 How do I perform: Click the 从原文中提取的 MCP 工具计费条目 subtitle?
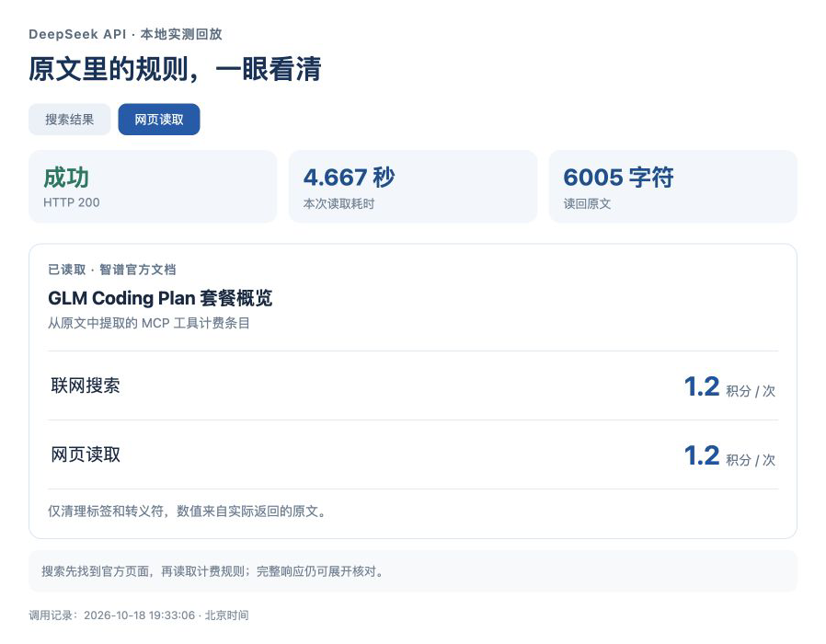click(x=149, y=323)
